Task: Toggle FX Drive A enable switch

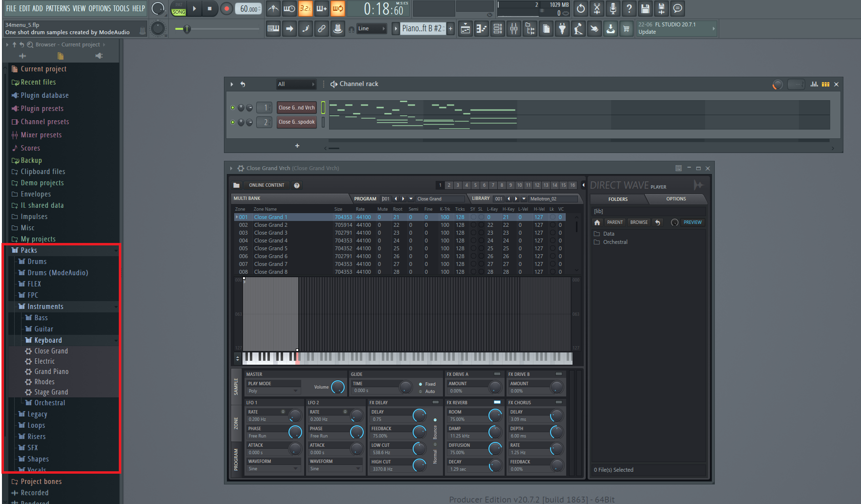Action: [497, 374]
